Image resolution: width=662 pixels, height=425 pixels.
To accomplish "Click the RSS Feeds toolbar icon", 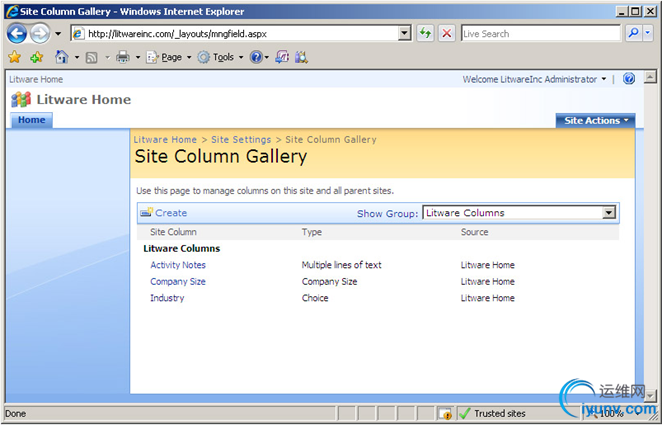I will click(x=92, y=57).
